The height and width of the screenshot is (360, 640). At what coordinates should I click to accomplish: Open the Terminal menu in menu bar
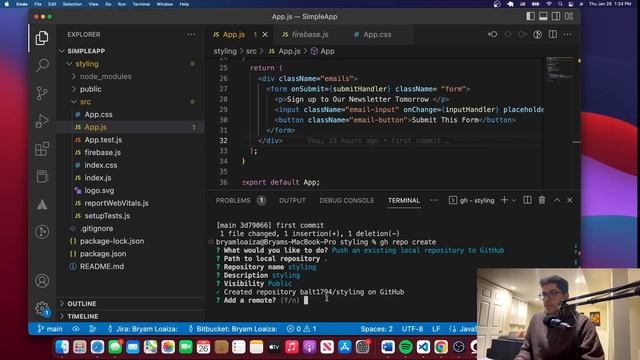click(x=141, y=4)
